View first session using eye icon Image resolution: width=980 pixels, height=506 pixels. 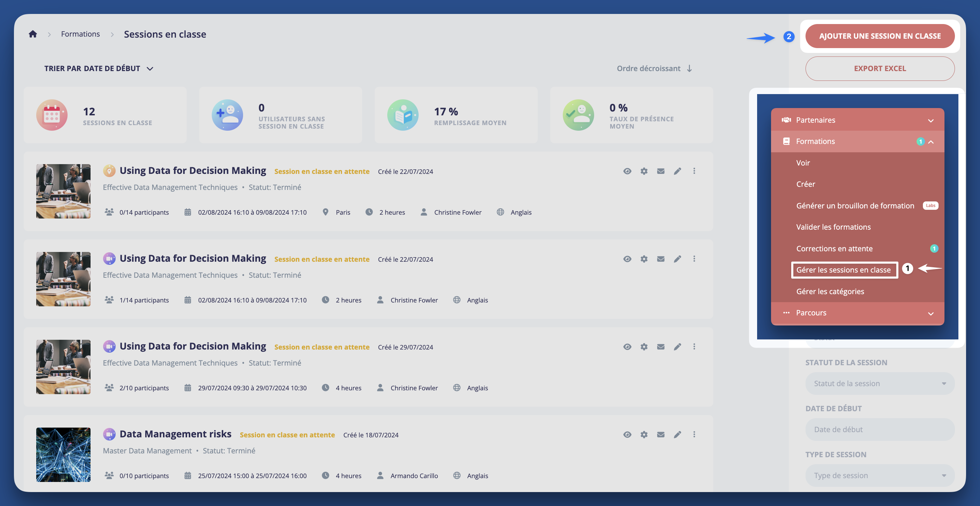click(x=627, y=171)
